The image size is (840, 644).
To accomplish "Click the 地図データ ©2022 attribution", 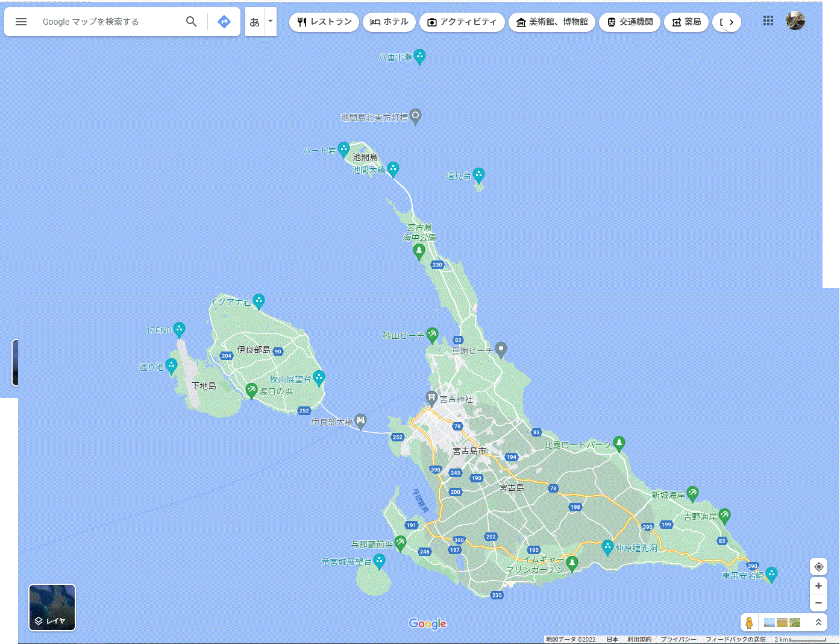I will pos(571,639).
